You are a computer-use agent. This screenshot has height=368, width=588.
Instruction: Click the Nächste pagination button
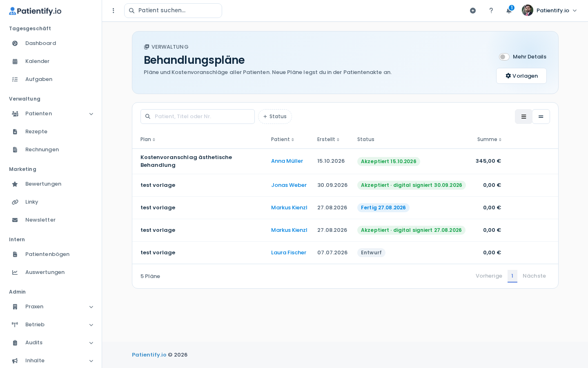point(534,276)
